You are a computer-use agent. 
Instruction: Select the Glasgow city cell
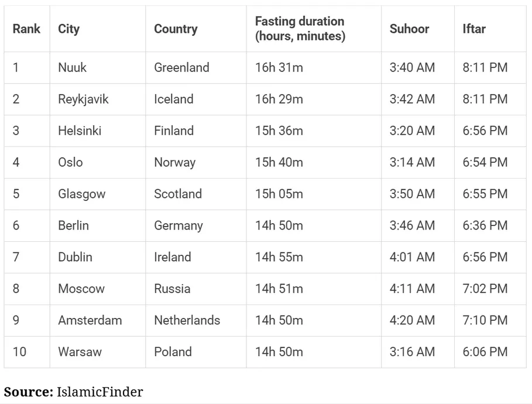tap(81, 194)
